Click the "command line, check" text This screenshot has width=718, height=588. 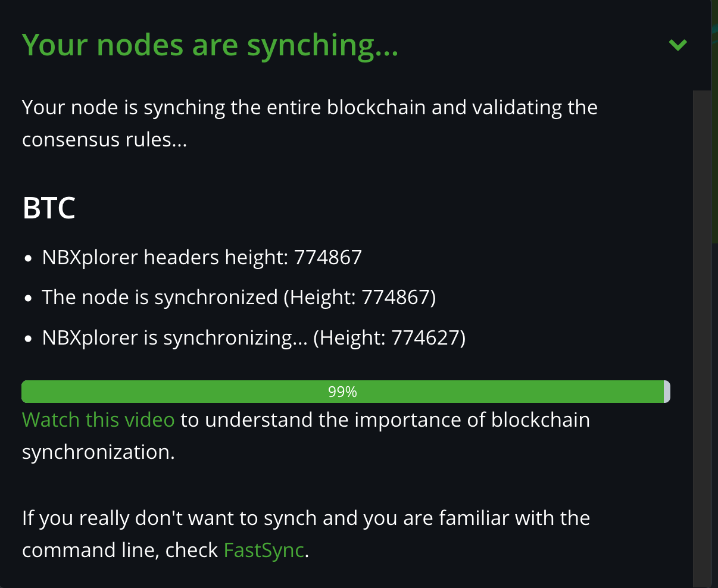[120, 550]
